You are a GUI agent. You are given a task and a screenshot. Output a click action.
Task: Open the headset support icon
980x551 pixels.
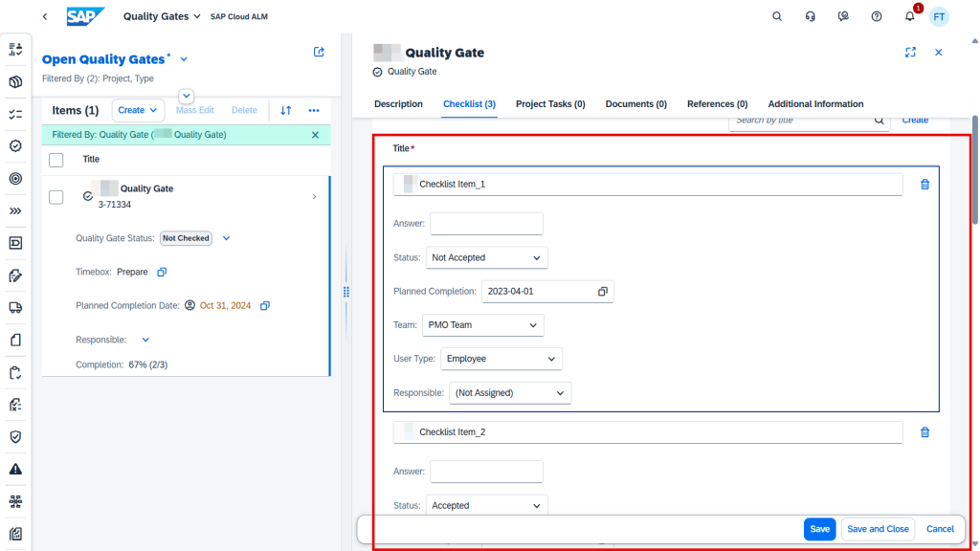pos(810,16)
